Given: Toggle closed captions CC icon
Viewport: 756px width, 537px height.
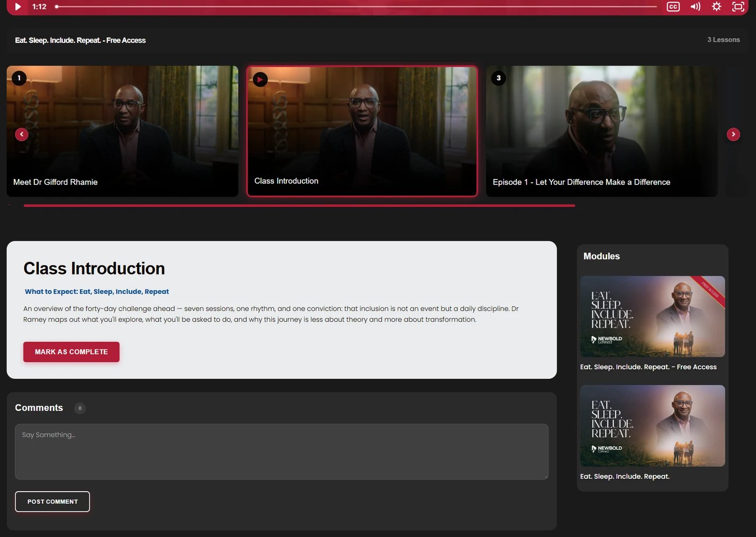Looking at the screenshot, I should [673, 7].
